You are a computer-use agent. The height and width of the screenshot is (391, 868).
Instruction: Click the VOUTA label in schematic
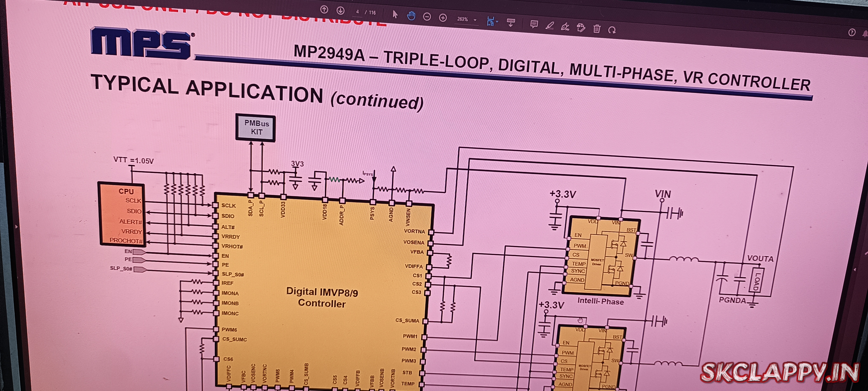click(760, 258)
